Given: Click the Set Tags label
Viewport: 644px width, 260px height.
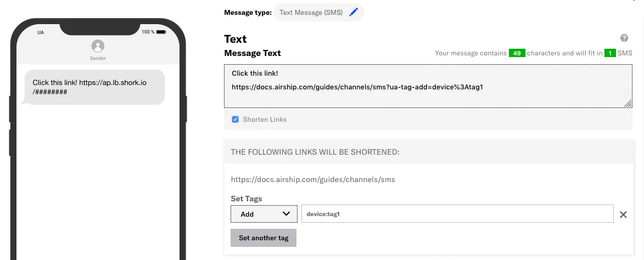Looking at the screenshot, I should pos(246,199).
